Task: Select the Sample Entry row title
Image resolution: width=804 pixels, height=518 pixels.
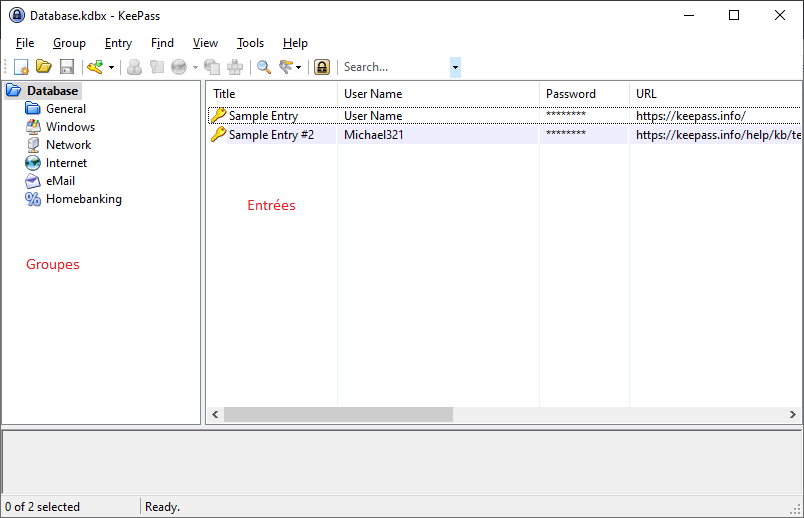Action: [x=263, y=116]
